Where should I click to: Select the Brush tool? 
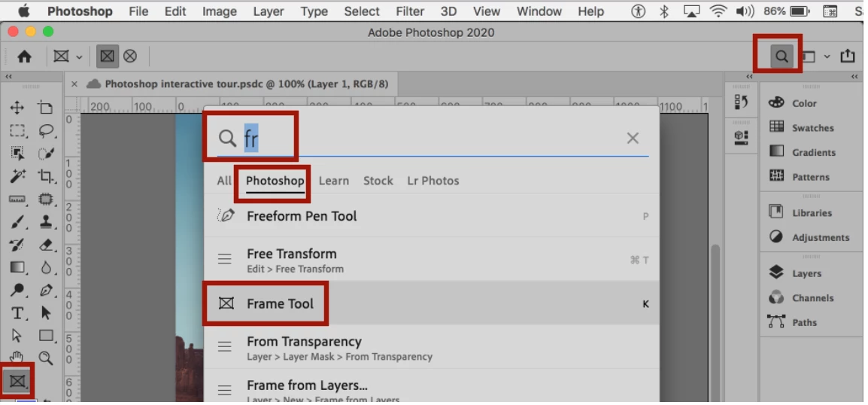pos(17,222)
